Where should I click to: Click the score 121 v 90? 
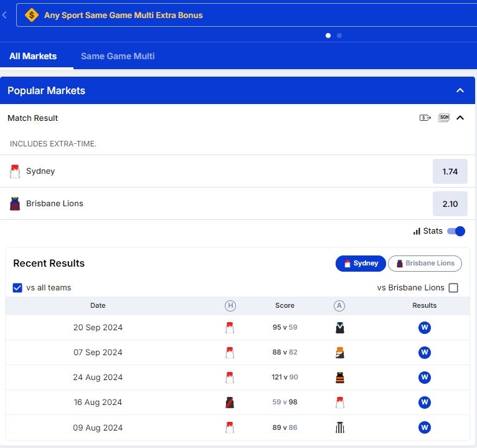tap(285, 377)
